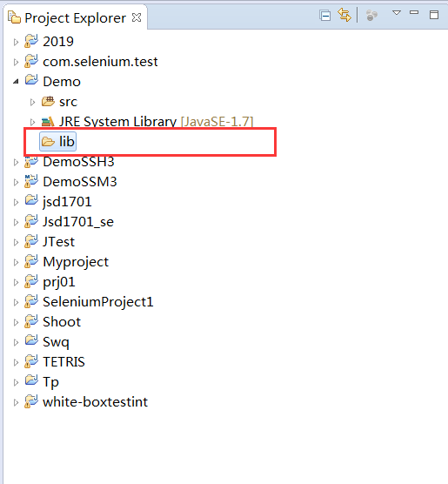
Task: Click the prj01 project icon
Action: click(31, 281)
